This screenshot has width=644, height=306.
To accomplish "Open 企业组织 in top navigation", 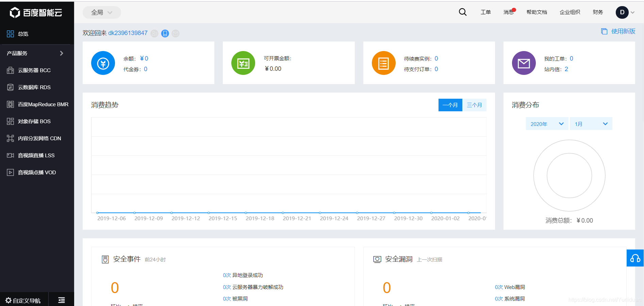I will pyautogui.click(x=570, y=12).
